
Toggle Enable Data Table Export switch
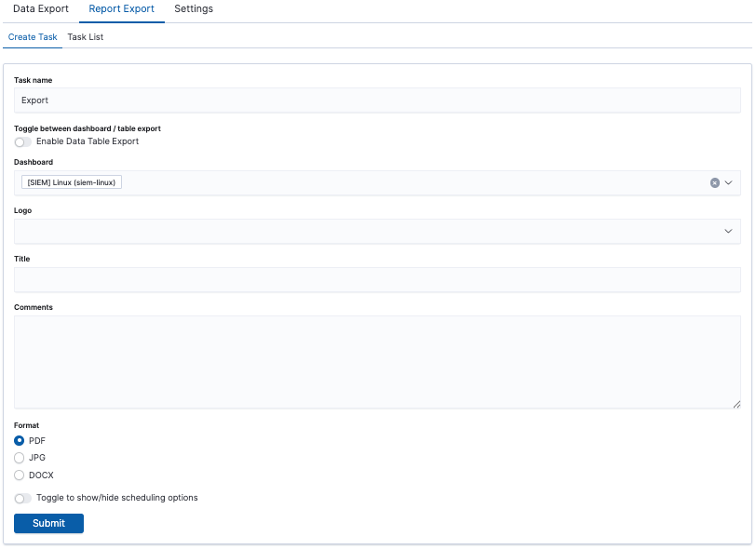pyautogui.click(x=23, y=142)
